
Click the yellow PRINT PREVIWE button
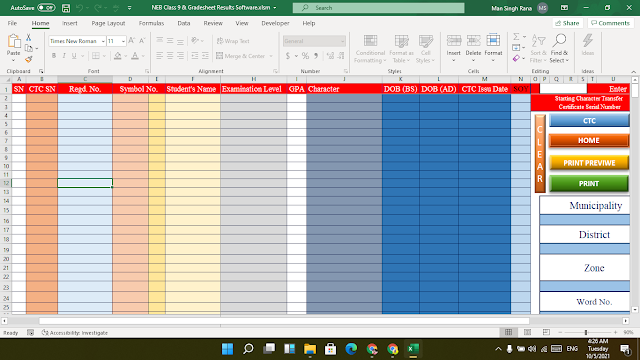coord(589,163)
